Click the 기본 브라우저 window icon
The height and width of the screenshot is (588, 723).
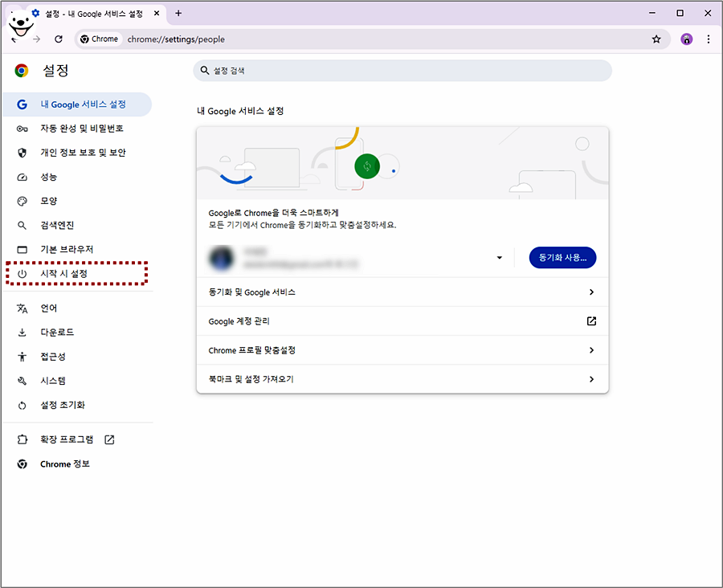coord(22,250)
